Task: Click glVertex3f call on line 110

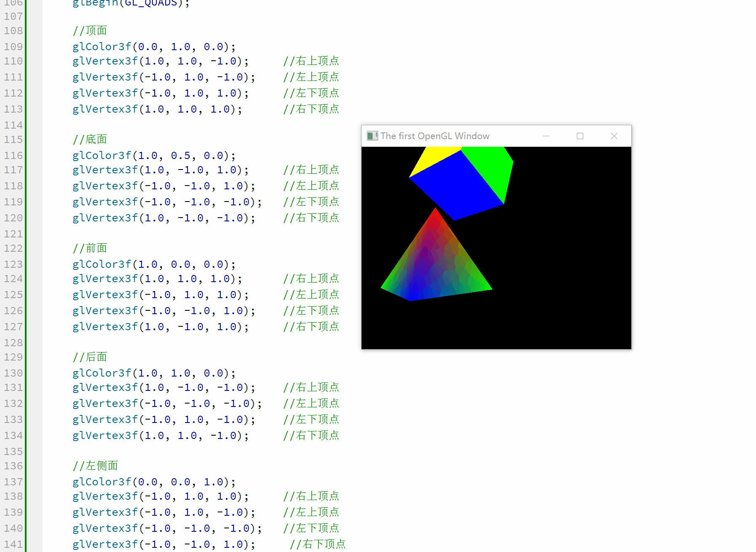Action: click(161, 61)
